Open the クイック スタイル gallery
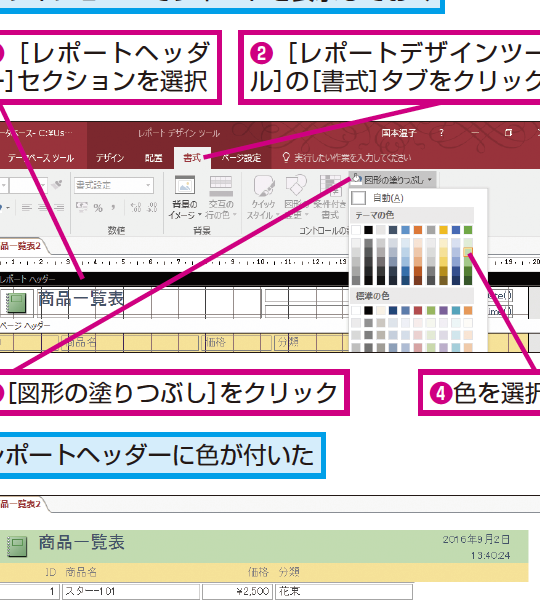 [263, 197]
